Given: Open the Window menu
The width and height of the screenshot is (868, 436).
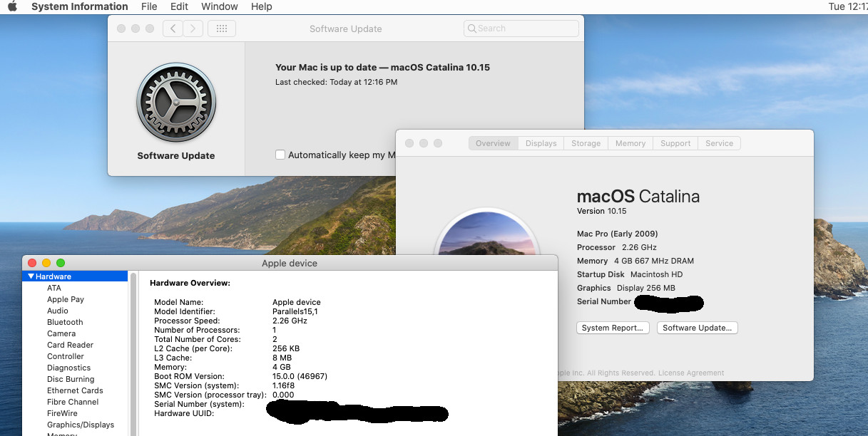Looking at the screenshot, I should [x=220, y=6].
